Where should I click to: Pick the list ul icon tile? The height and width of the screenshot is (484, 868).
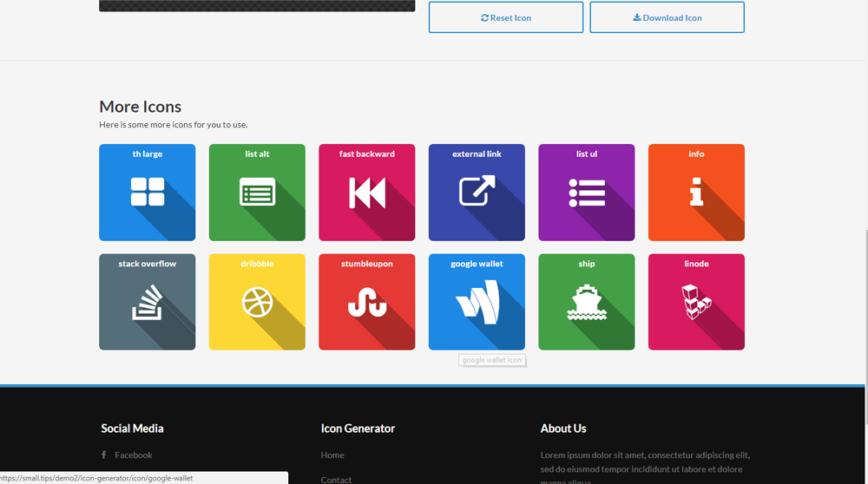(x=586, y=193)
